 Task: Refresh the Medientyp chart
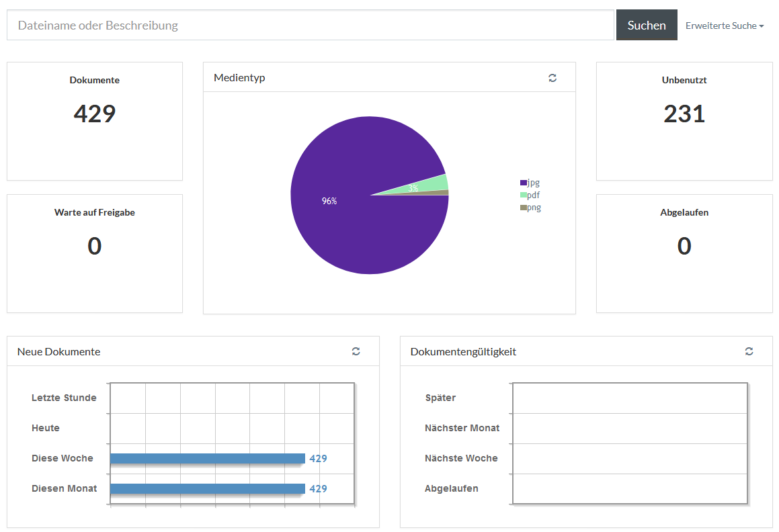(x=552, y=78)
